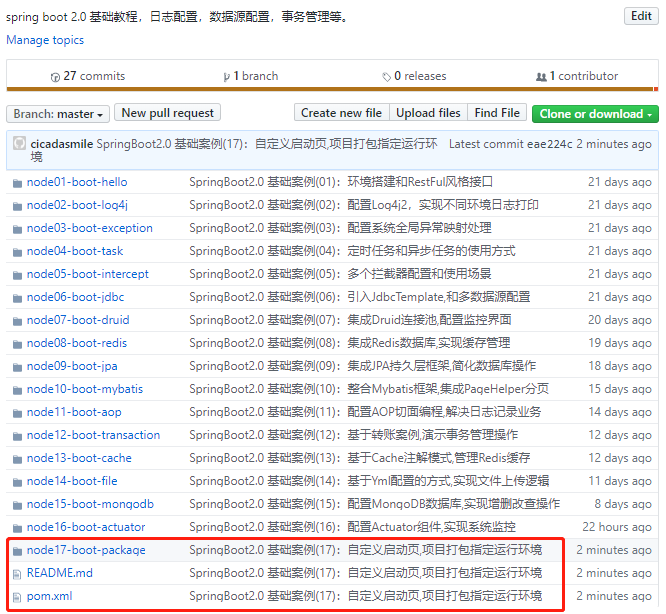
Task: View the 1 branch tab
Action: coord(251,76)
